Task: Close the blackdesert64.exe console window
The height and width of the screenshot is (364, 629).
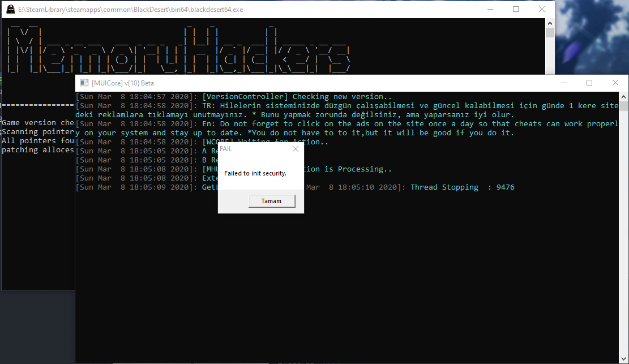Action: (542, 9)
